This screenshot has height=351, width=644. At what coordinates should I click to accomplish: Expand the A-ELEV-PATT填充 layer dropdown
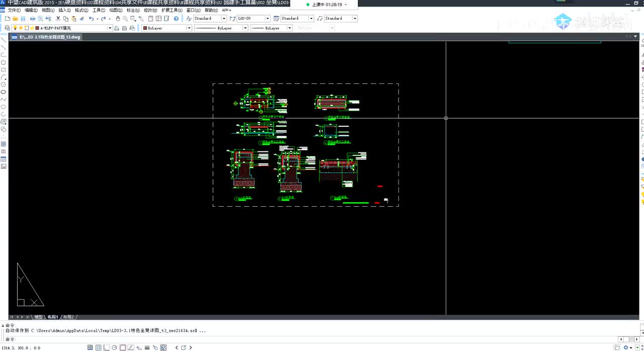[110, 28]
